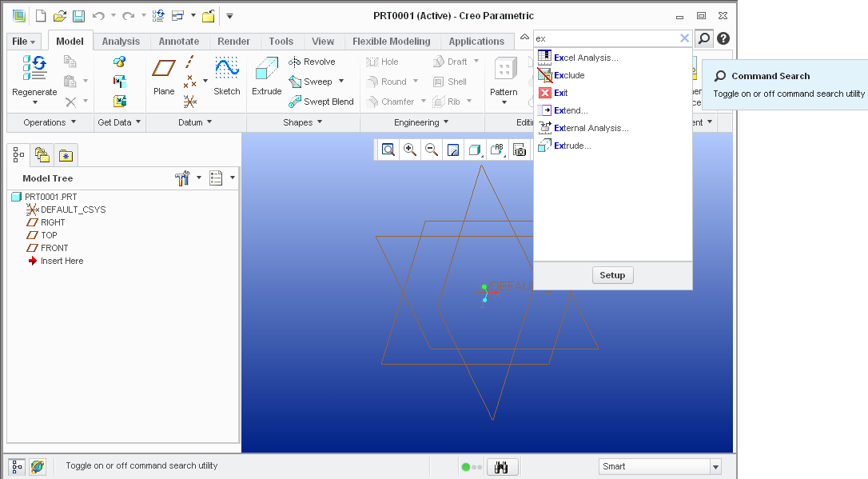The height and width of the screenshot is (479, 868).
Task: Click the quick access Regenerate icon
Action: click(x=158, y=16)
